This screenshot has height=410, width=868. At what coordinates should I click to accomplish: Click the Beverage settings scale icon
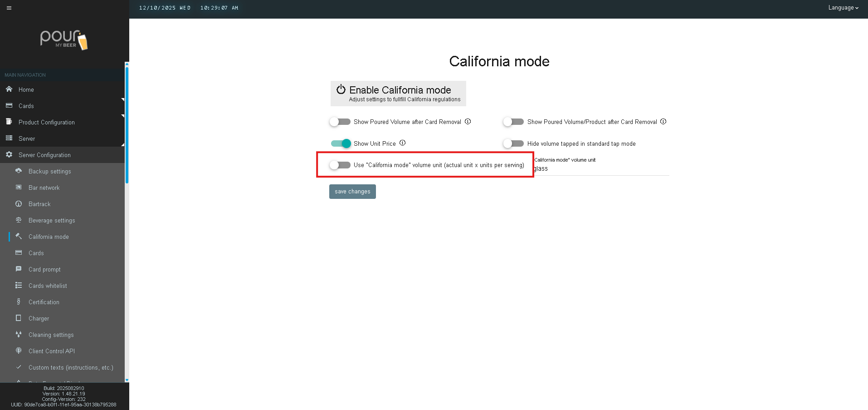pos(19,220)
